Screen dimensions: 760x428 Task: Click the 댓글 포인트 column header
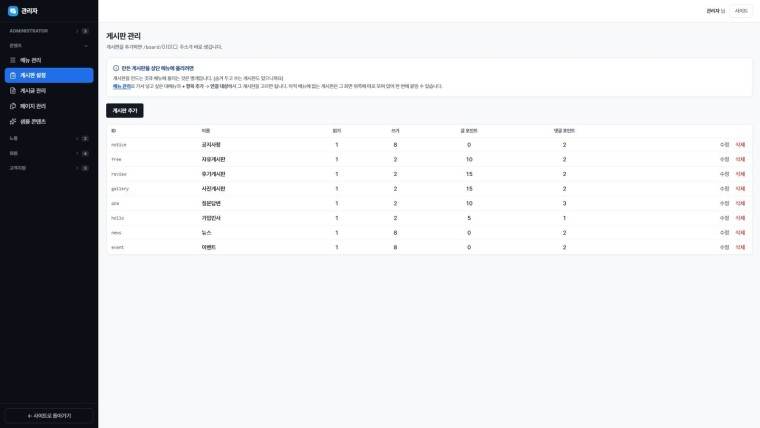[564, 131]
